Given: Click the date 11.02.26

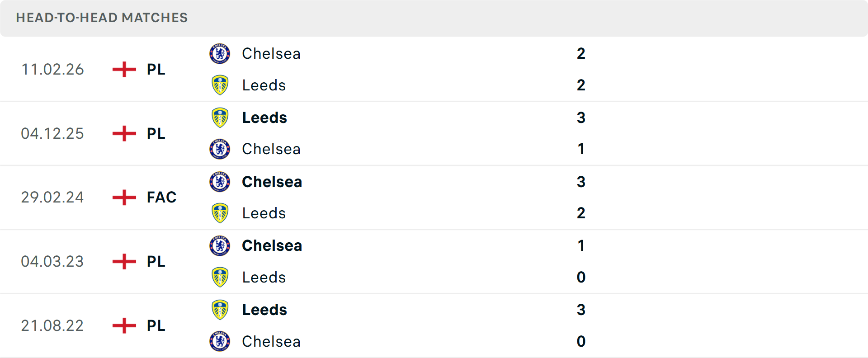Looking at the screenshot, I should tap(52, 69).
